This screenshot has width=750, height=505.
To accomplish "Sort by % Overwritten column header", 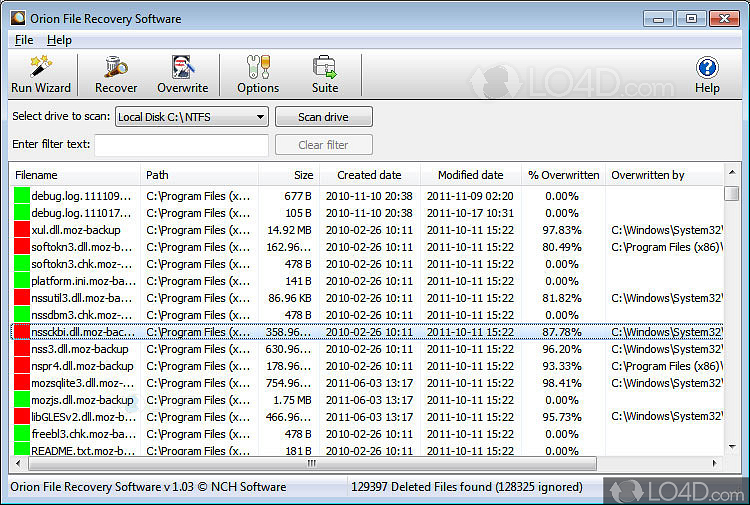I will tap(563, 175).
